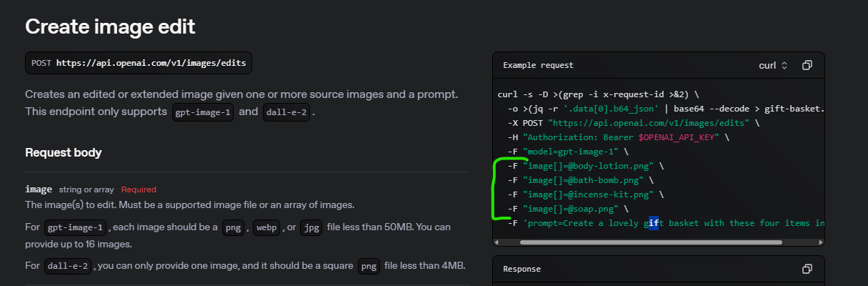Click the image parameter name
The image size is (868, 286).
point(39,189)
